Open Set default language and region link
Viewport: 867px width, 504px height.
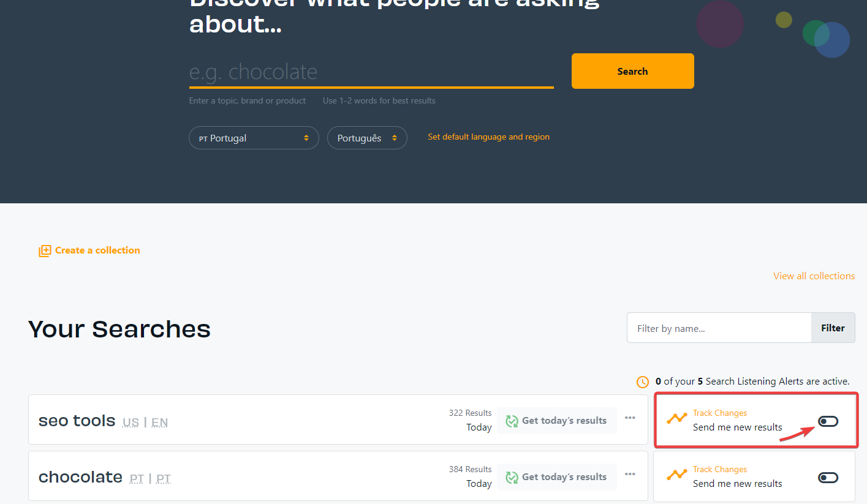(x=488, y=137)
